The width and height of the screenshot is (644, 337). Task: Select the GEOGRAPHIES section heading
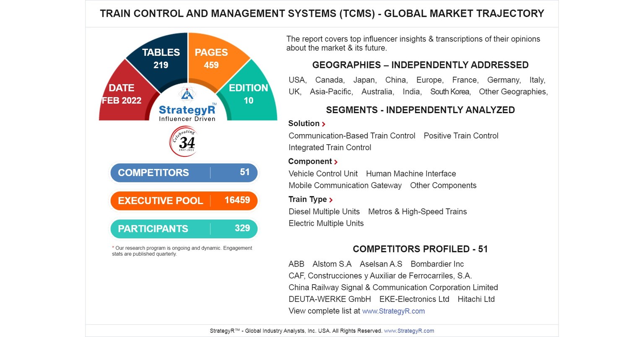coord(420,65)
